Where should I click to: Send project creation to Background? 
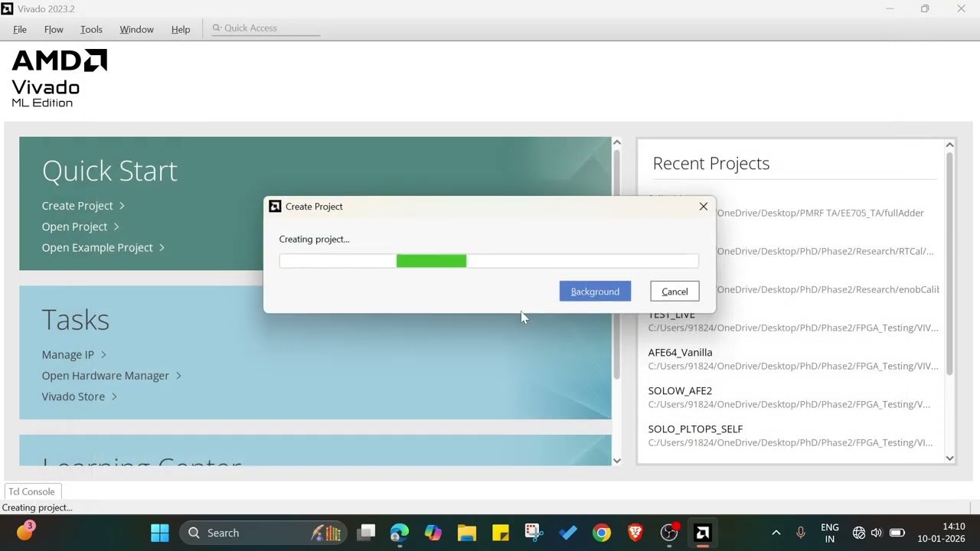595,292
